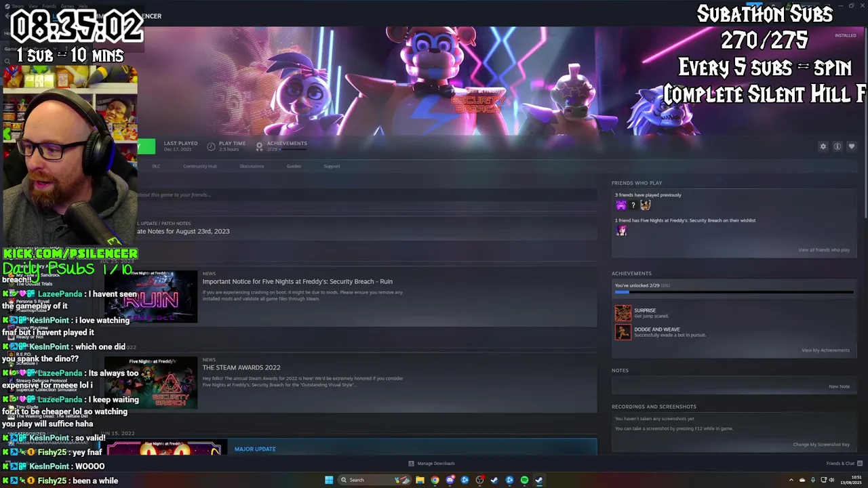Open the View menu in menu bar
868x488 pixels.
[x=33, y=6]
